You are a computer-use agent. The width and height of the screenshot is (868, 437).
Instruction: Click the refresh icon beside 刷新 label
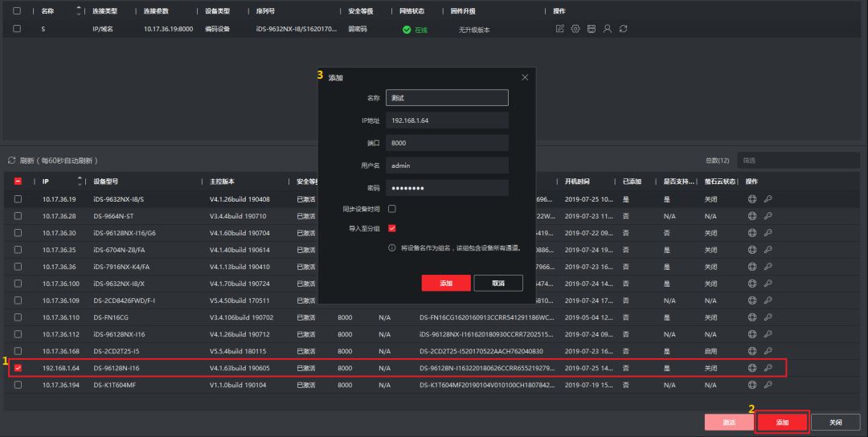(x=12, y=161)
